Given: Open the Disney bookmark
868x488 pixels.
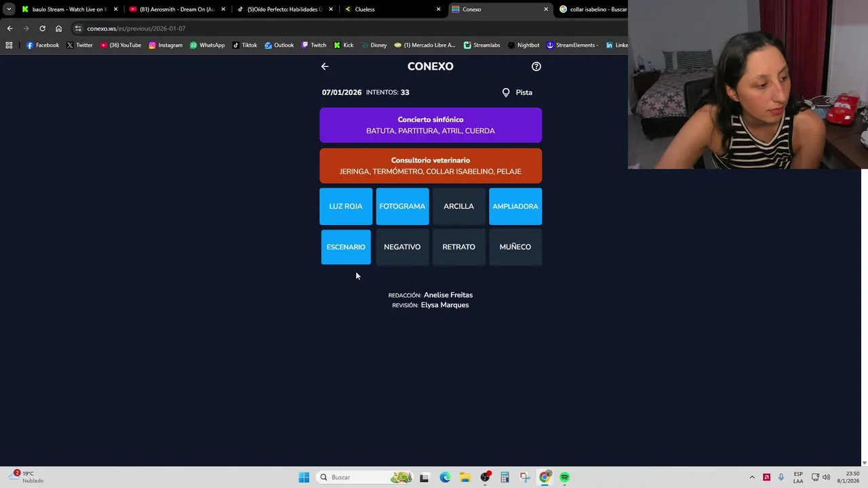Looking at the screenshot, I should (x=374, y=45).
